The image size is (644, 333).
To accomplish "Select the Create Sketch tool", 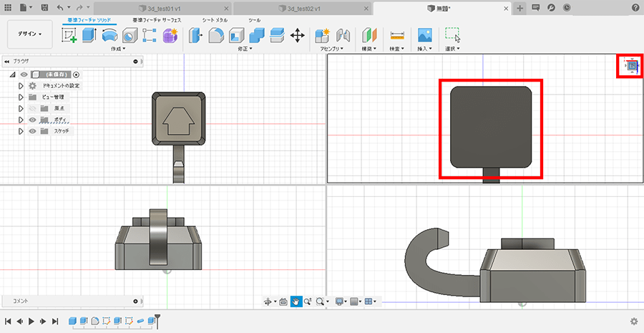I will pos(69,35).
